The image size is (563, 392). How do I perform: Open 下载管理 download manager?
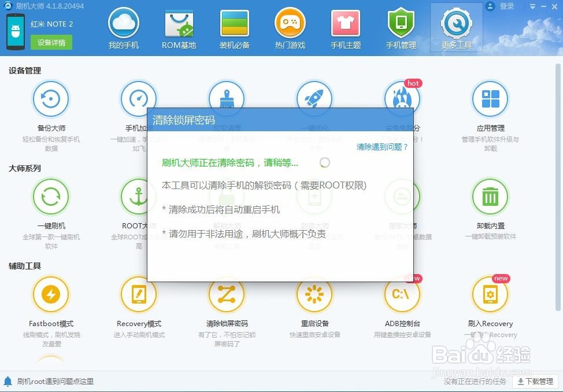click(x=535, y=381)
